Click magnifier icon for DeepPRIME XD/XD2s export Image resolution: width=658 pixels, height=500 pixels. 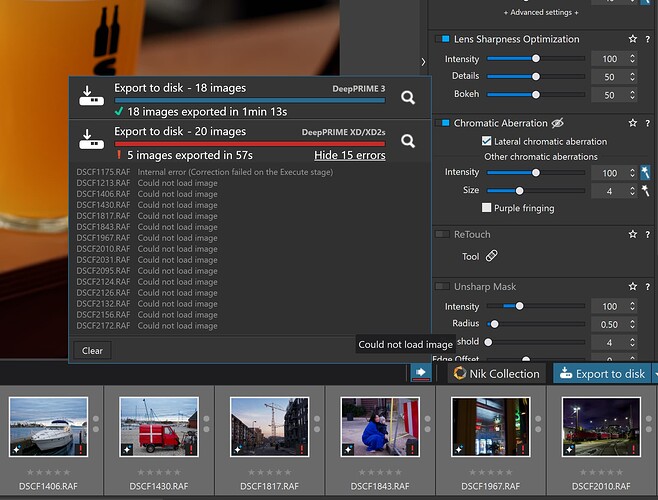click(408, 141)
